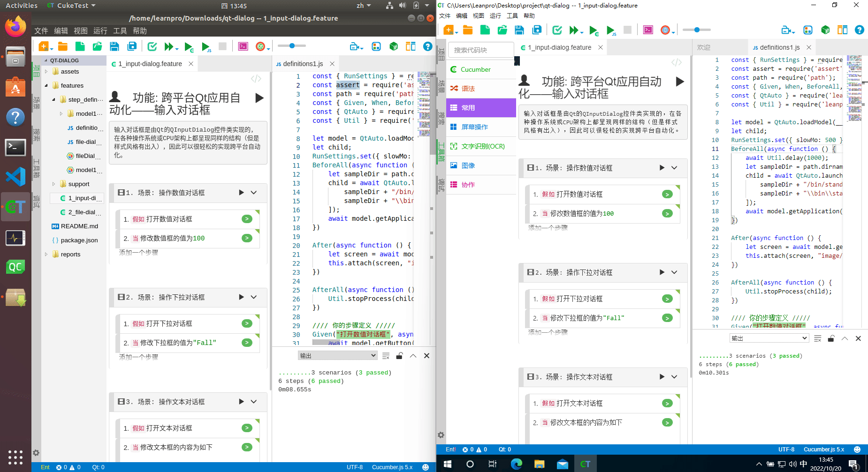Select Cucumber category in Windows toolbox

tap(481, 69)
